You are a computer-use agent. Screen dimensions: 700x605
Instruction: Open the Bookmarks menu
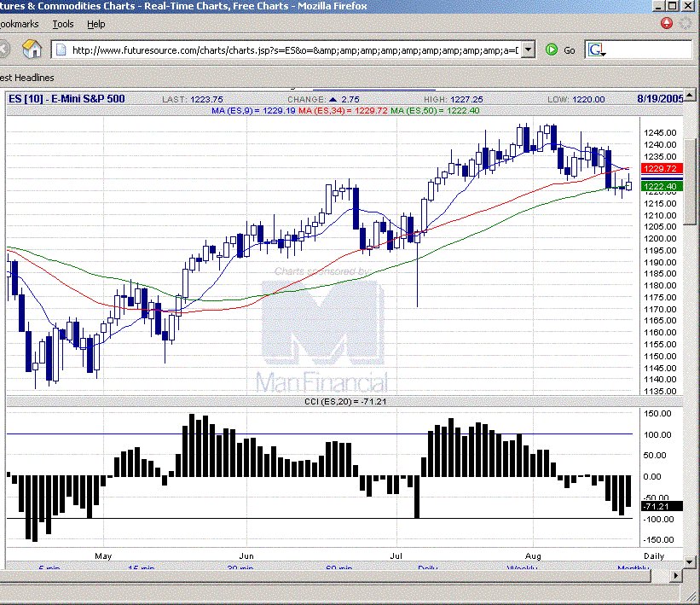click(x=20, y=24)
